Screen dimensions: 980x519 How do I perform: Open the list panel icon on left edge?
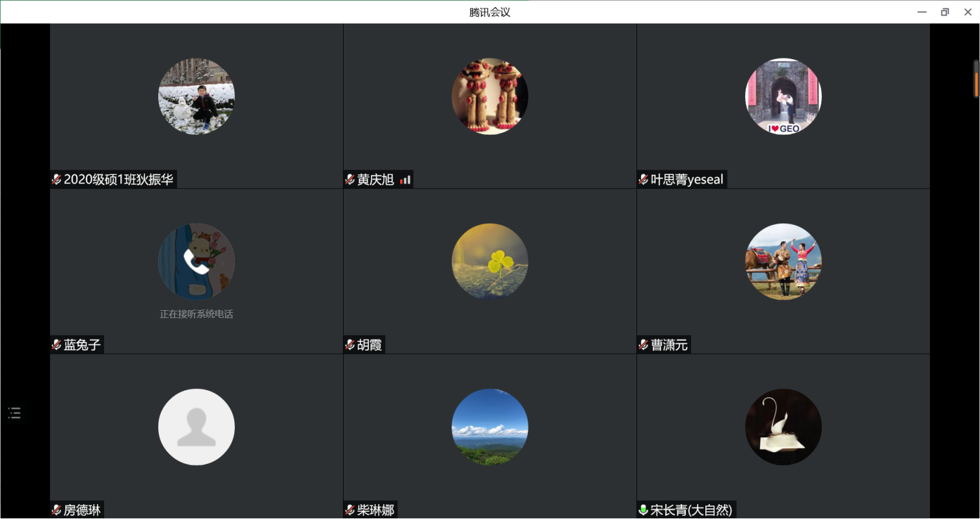click(x=14, y=412)
